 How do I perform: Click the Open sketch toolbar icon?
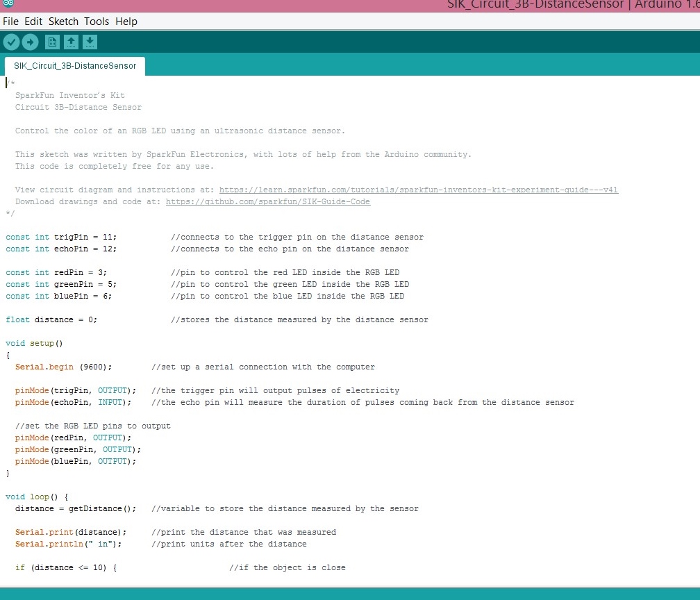[x=71, y=42]
